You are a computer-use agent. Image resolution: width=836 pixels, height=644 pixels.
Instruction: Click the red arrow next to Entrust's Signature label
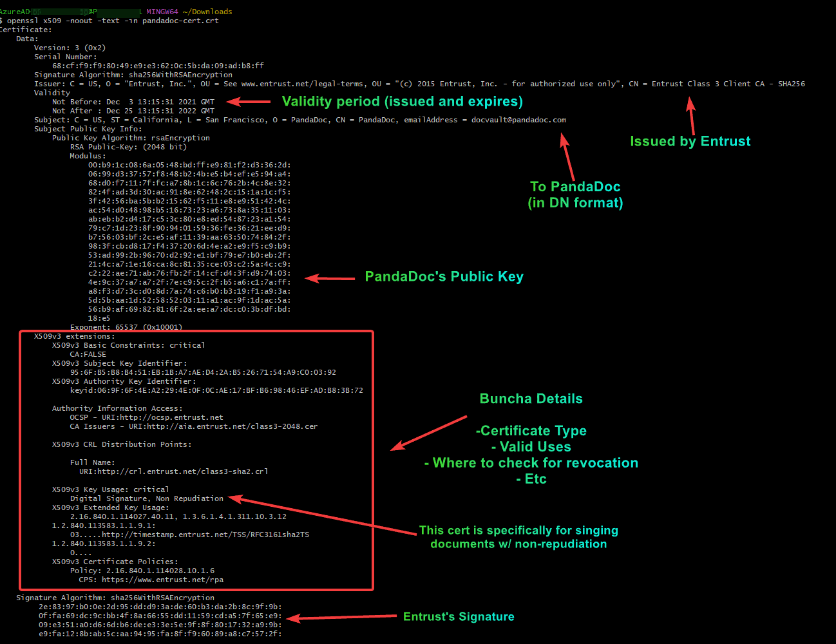(341, 618)
